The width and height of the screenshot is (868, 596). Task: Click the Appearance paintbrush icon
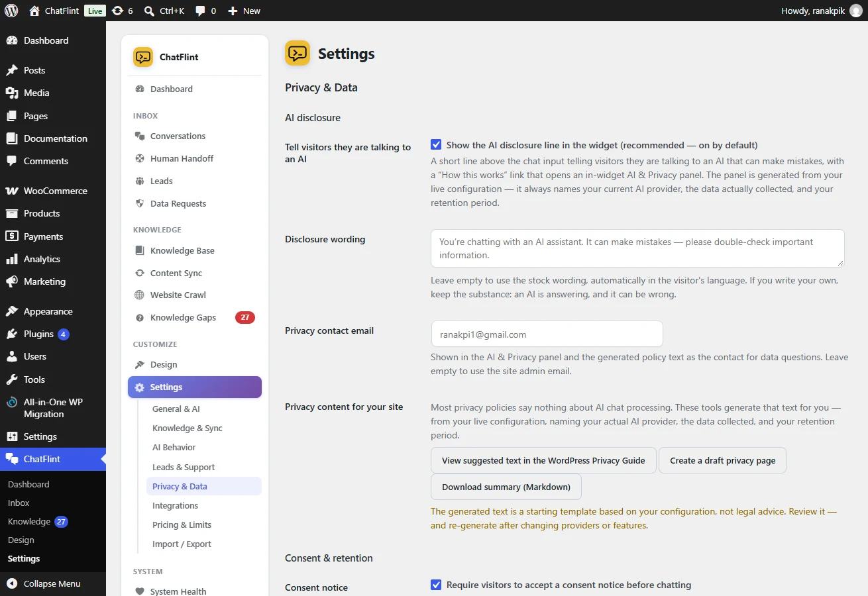pos(12,311)
